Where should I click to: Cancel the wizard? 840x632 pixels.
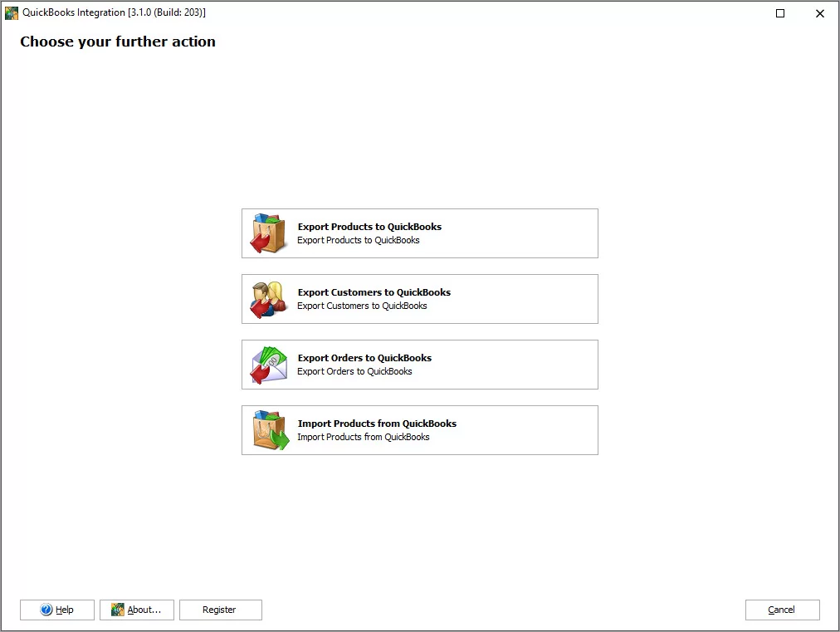pos(782,610)
